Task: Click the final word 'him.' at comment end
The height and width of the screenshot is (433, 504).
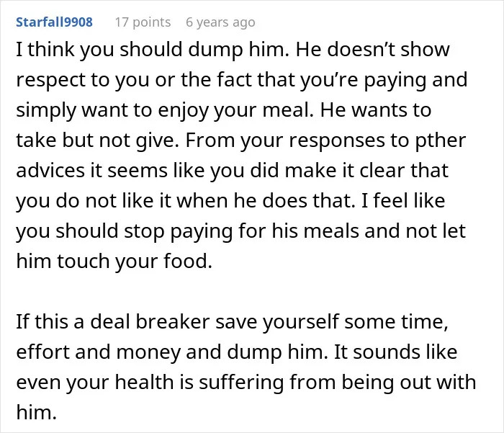Action: click(36, 412)
